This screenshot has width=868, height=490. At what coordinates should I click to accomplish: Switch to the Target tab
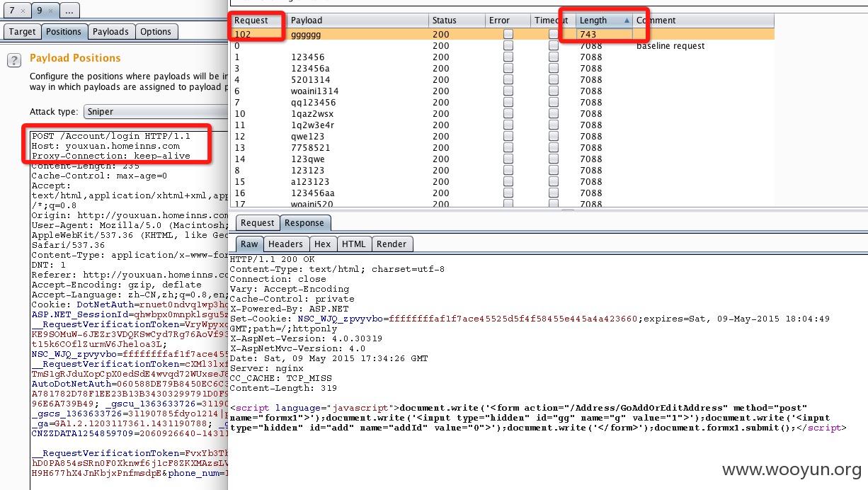click(22, 32)
